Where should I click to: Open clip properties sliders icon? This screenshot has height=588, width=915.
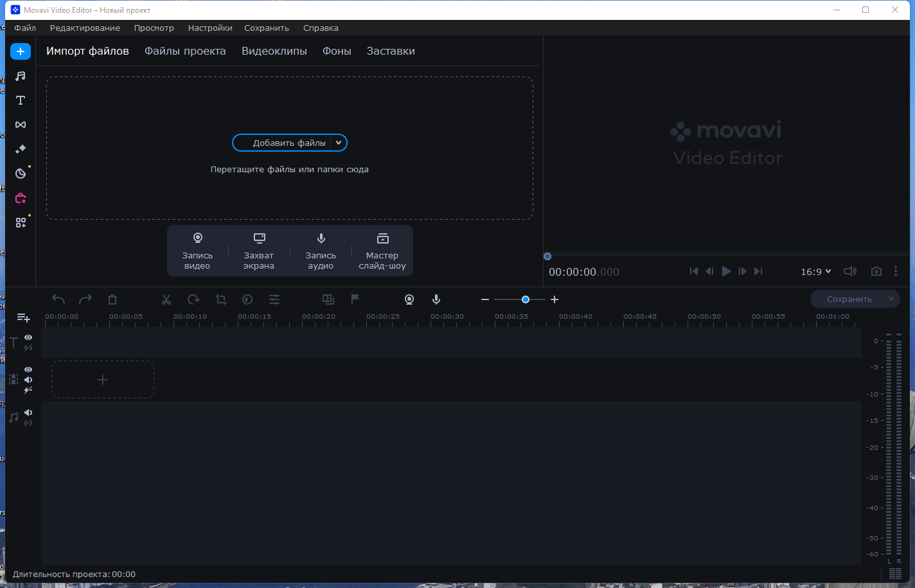tap(274, 299)
